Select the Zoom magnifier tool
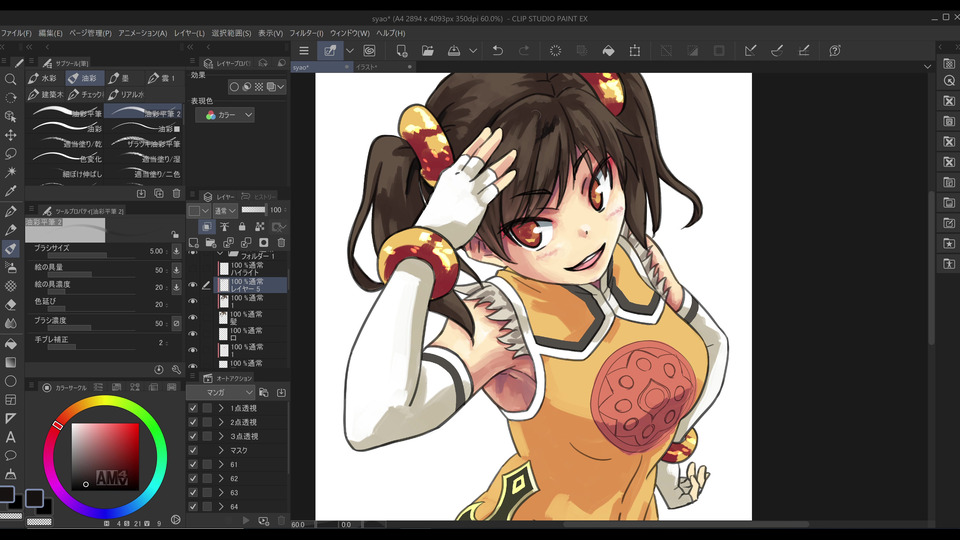 tap(10, 79)
